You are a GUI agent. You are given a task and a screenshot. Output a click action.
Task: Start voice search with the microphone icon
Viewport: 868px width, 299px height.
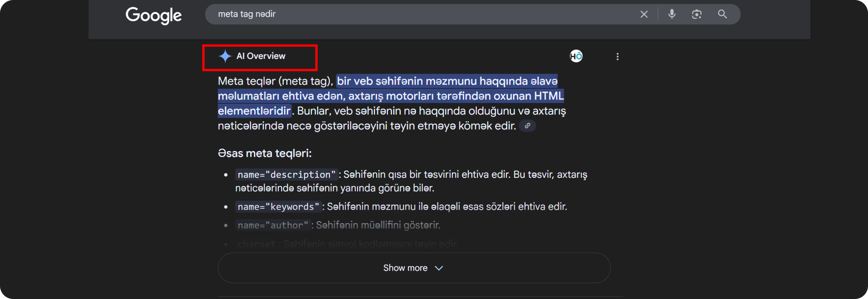(x=672, y=14)
